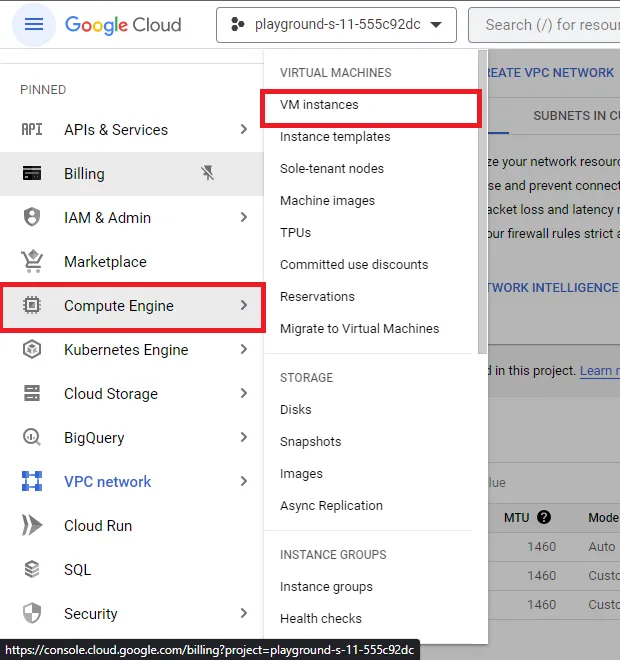
Task: Open Cloud Run menu item
Action: coord(132,525)
